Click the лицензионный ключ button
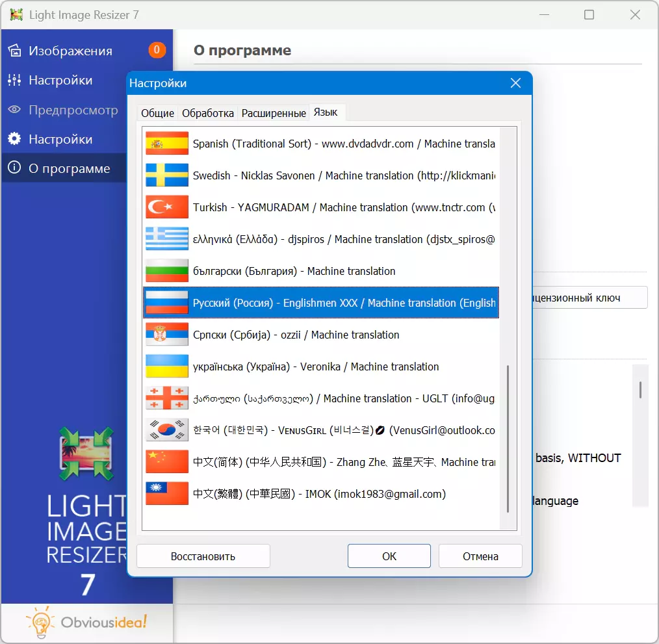The height and width of the screenshot is (644, 659). point(591,298)
